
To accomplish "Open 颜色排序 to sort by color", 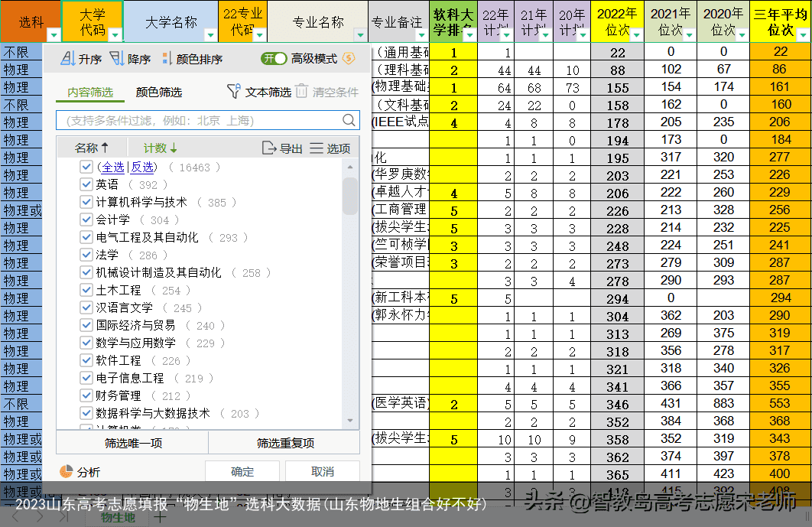I will [x=186, y=57].
